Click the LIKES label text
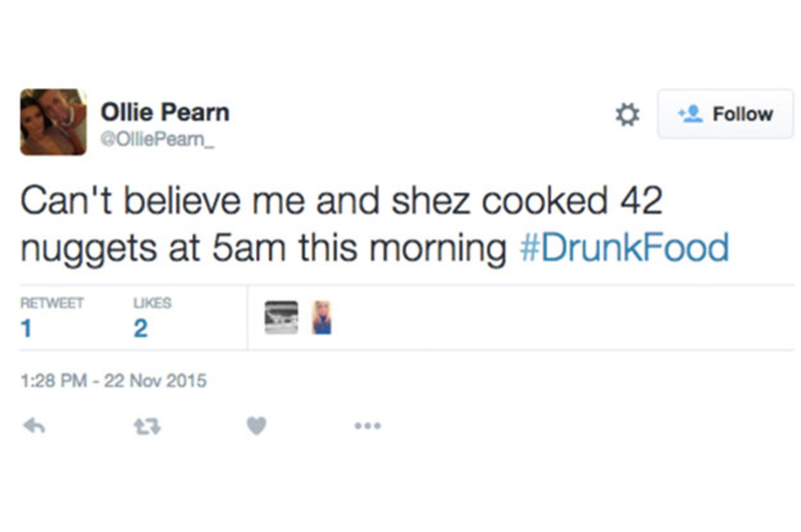Image resolution: width=801 pixels, height=532 pixels. tap(152, 303)
